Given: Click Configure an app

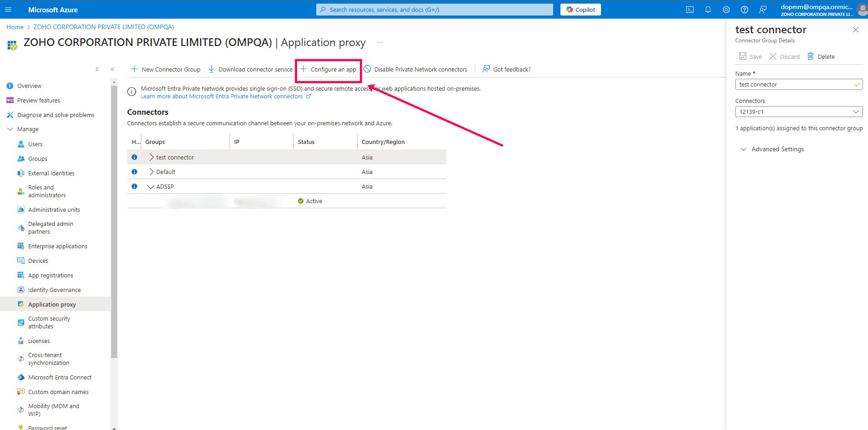Looking at the screenshot, I should pyautogui.click(x=328, y=69).
